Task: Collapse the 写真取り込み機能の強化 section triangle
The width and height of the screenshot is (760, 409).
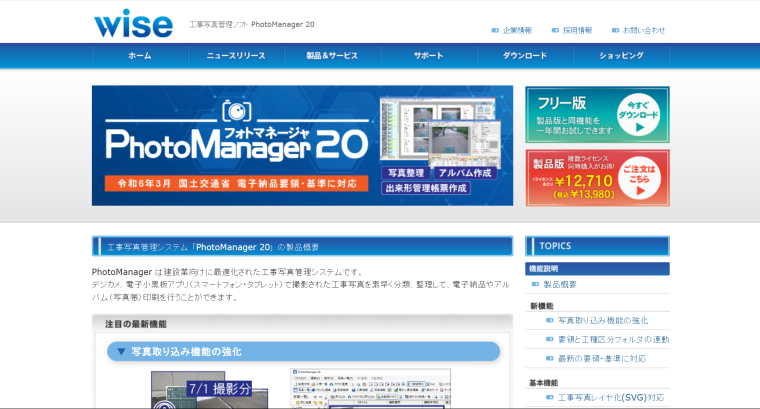Action: 121,352
